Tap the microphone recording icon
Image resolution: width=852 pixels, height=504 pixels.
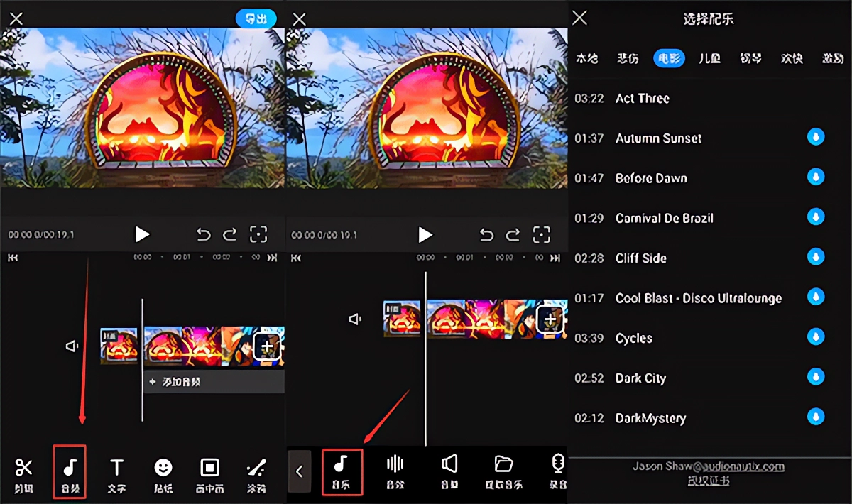coord(558,471)
